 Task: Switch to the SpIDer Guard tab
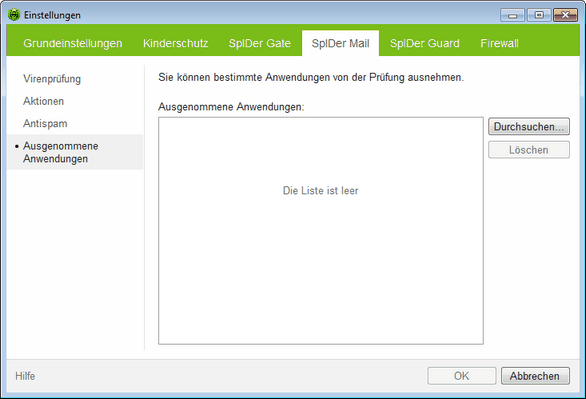pos(425,43)
